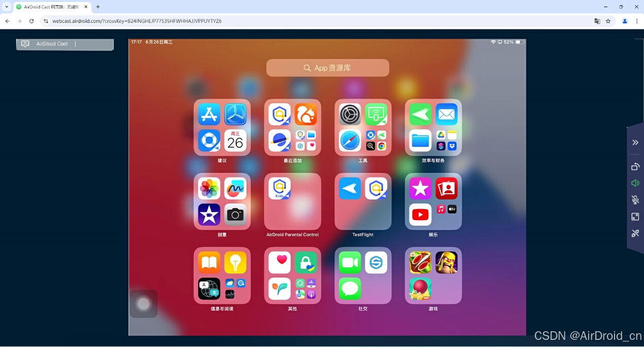Open the Chrome three-dot menu
This screenshot has height=347, width=644.
(637, 21)
